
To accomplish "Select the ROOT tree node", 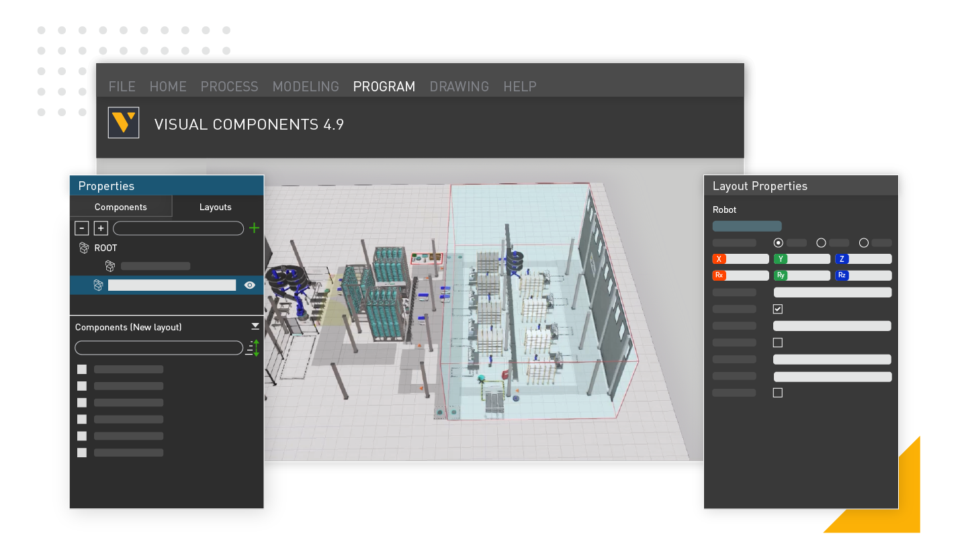I will pos(105,248).
